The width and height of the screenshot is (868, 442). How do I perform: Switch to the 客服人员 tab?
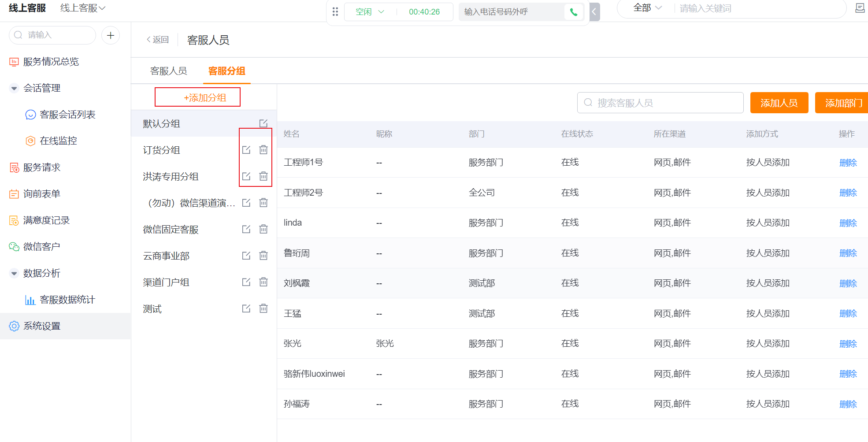click(x=168, y=71)
